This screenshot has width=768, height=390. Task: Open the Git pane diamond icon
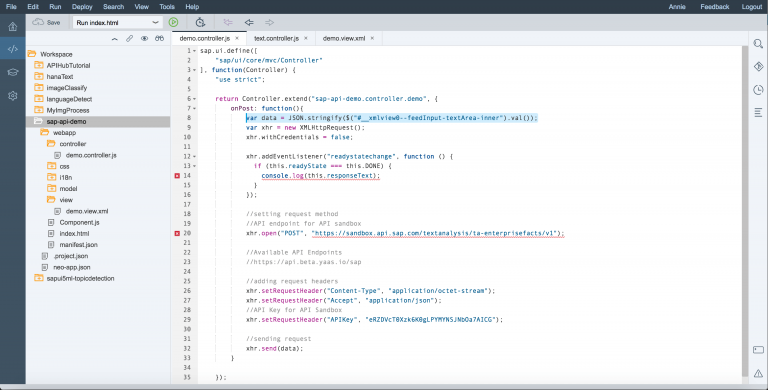(758, 67)
